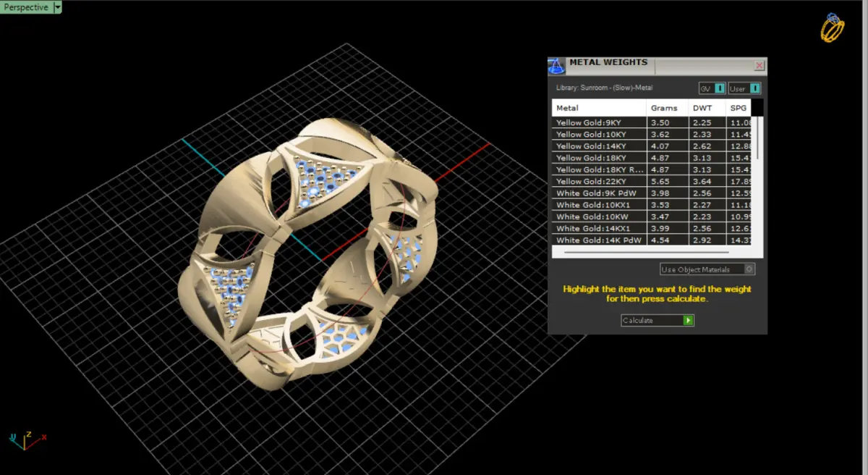868x475 pixels.
Task: Select the Perspective viewport title tab
Action: (x=27, y=7)
